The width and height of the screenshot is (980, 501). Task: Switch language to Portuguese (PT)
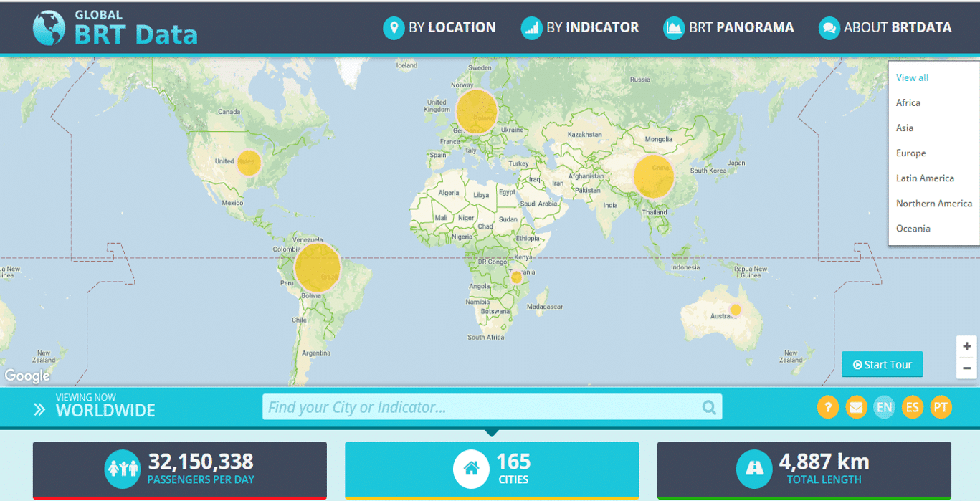(x=941, y=408)
